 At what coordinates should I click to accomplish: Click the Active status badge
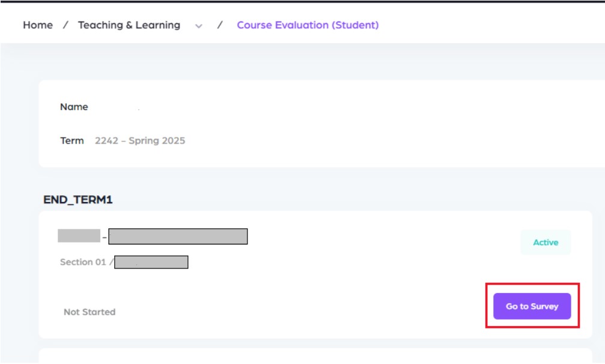(546, 243)
